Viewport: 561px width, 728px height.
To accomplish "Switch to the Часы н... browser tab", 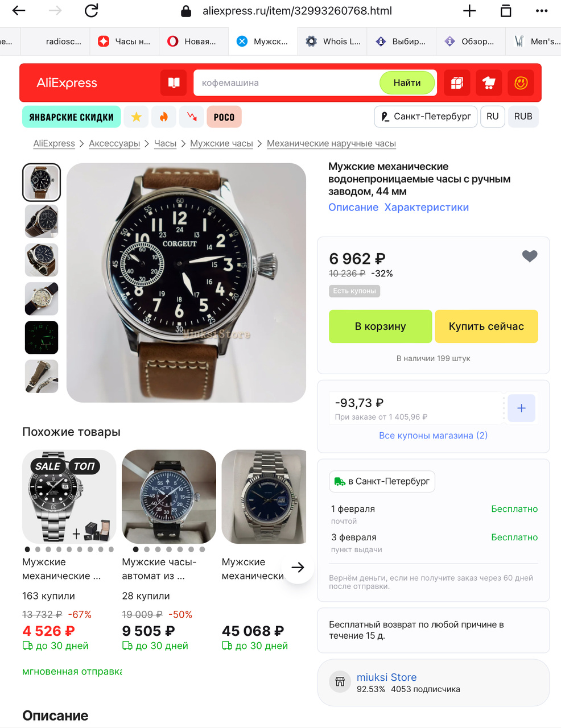I will [125, 41].
